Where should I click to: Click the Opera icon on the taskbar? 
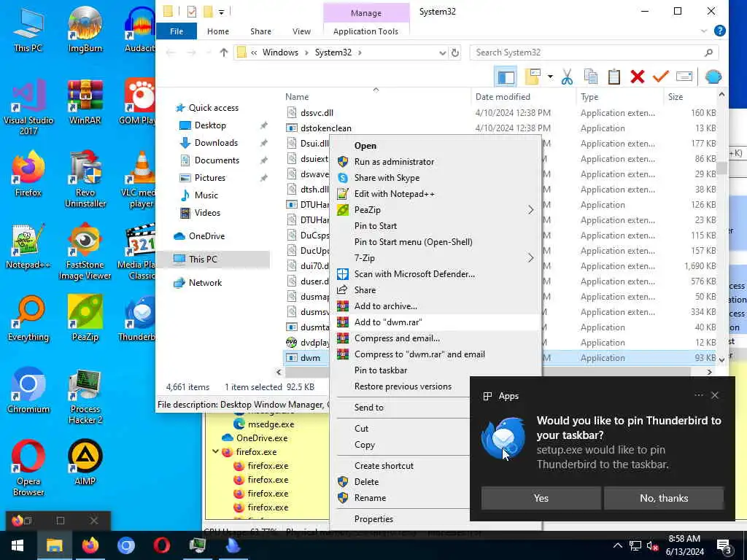161,545
